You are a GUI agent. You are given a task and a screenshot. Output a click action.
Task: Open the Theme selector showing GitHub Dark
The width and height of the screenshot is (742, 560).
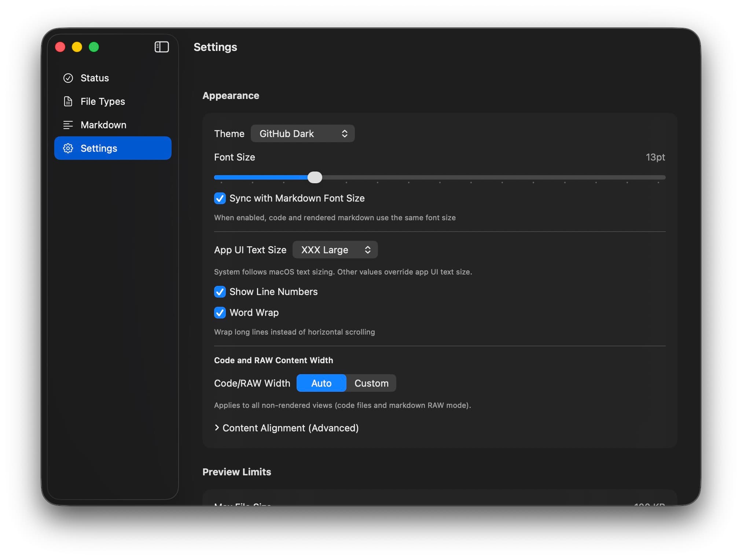click(302, 133)
